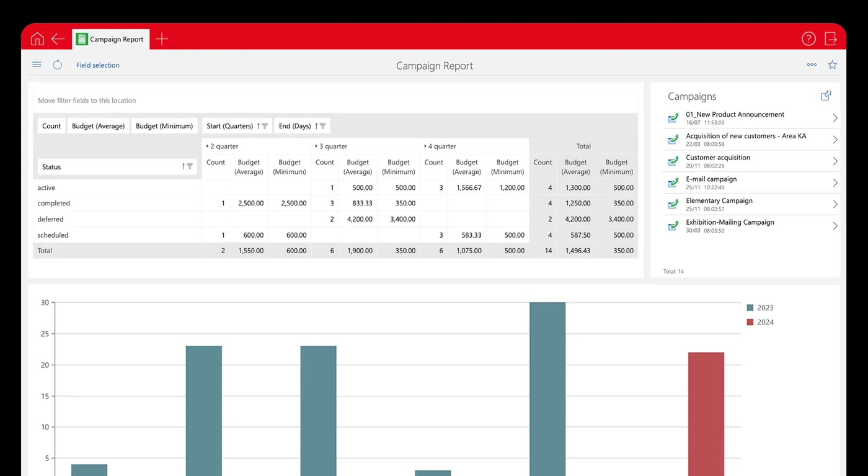Viewport: 868px width, 476px height.
Task: Expand the 3 quarter column group
Action: [x=317, y=146]
